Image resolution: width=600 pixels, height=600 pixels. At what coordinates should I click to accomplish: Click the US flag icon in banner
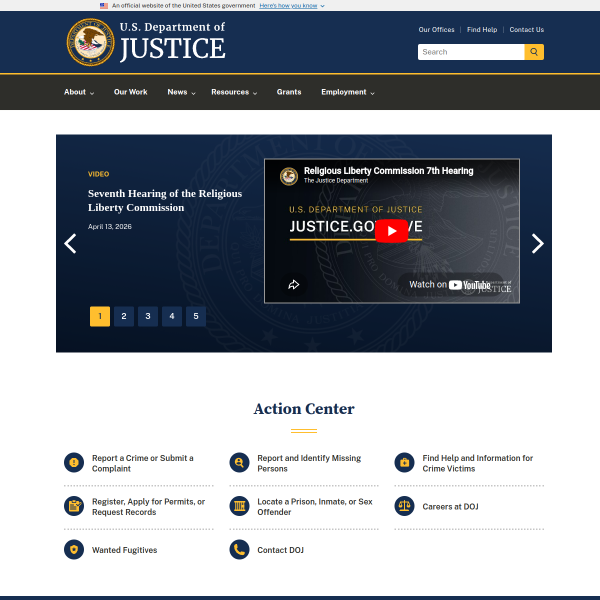pyautogui.click(x=104, y=6)
